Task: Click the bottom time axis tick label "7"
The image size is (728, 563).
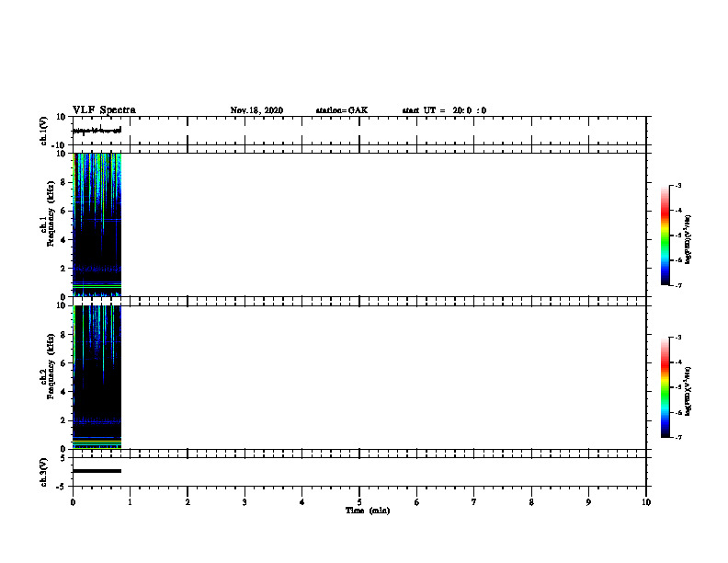Action: pos(474,502)
